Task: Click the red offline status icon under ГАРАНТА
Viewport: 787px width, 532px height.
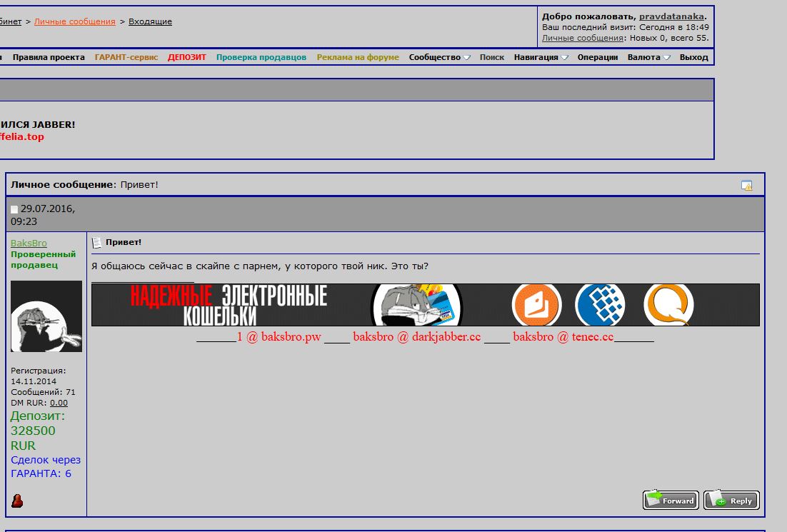Action: (17, 501)
